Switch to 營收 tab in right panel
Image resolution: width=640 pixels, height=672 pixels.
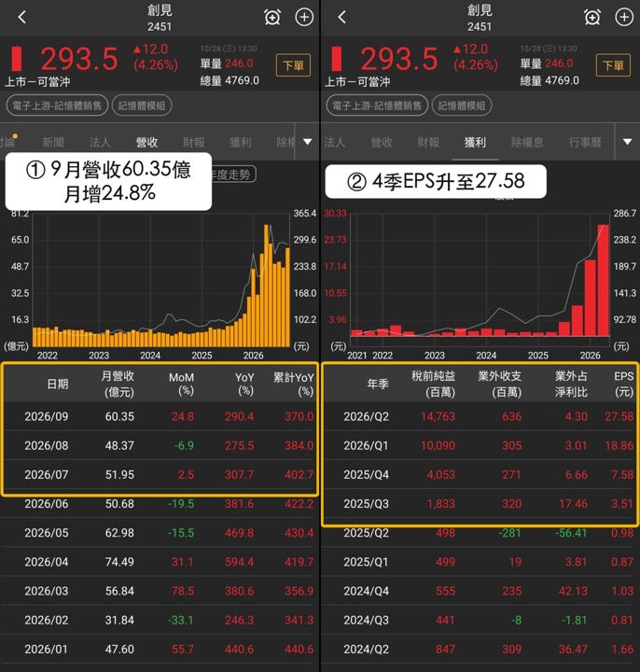(x=382, y=142)
